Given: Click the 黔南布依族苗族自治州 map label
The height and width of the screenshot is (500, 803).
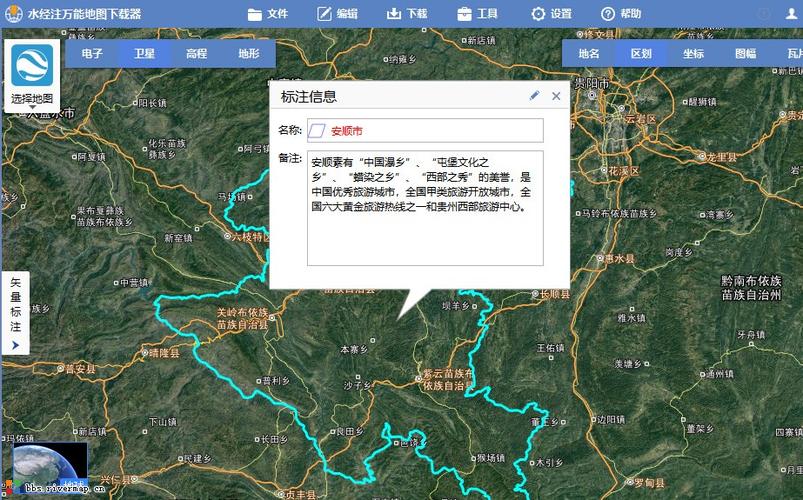Looking at the screenshot, I should [x=751, y=287].
